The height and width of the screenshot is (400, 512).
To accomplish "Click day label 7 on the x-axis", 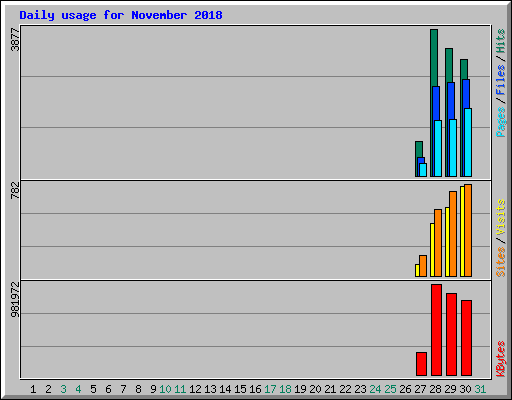I will [123, 389].
